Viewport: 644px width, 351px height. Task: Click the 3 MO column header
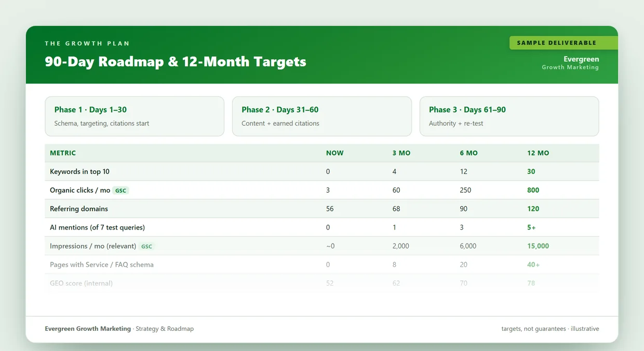tap(401, 153)
